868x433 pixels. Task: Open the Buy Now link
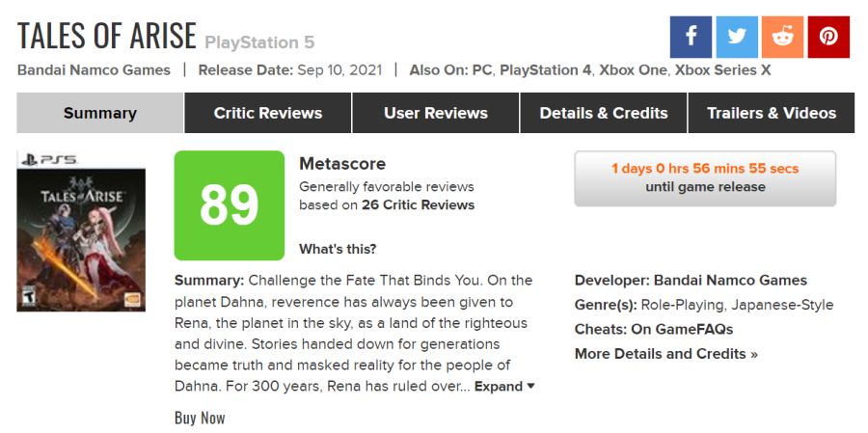point(200,418)
